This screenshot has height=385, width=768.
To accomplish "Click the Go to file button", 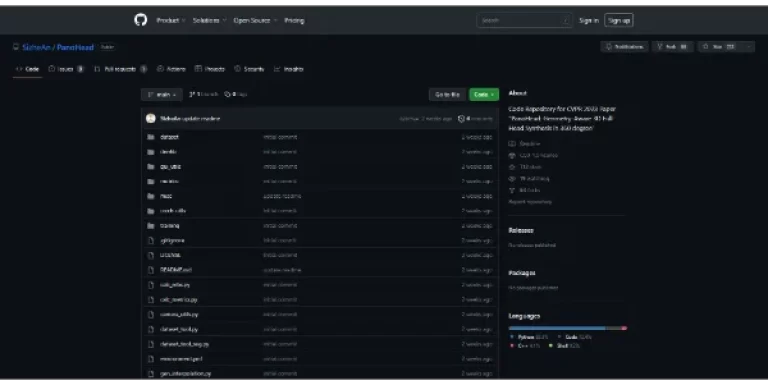I will [447, 95].
